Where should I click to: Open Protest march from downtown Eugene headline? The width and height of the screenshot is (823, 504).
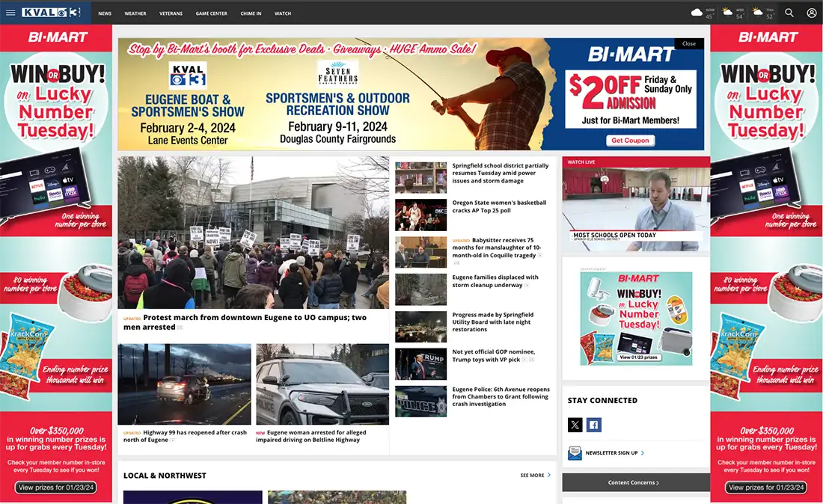pyautogui.click(x=245, y=322)
